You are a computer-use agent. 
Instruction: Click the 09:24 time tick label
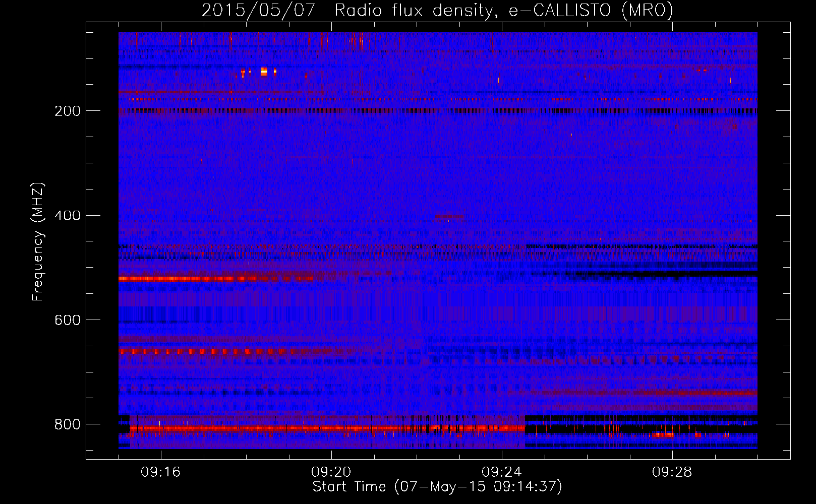(x=502, y=472)
